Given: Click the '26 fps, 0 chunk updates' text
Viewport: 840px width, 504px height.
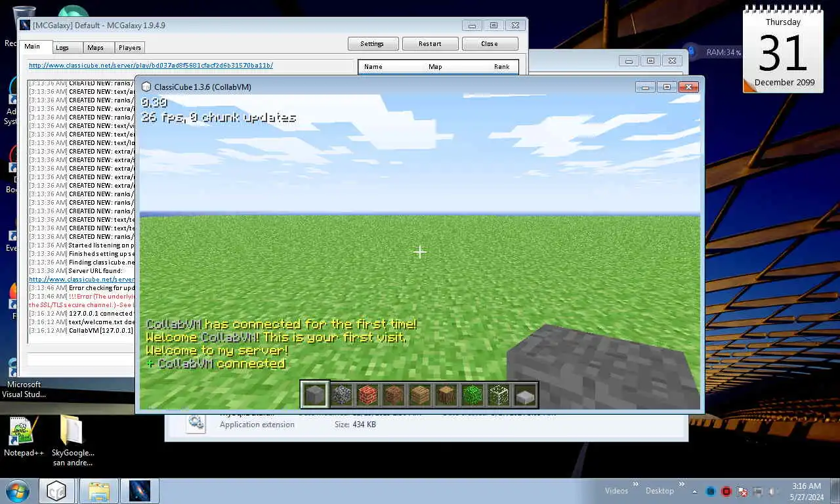Looking at the screenshot, I should pyautogui.click(x=219, y=117).
